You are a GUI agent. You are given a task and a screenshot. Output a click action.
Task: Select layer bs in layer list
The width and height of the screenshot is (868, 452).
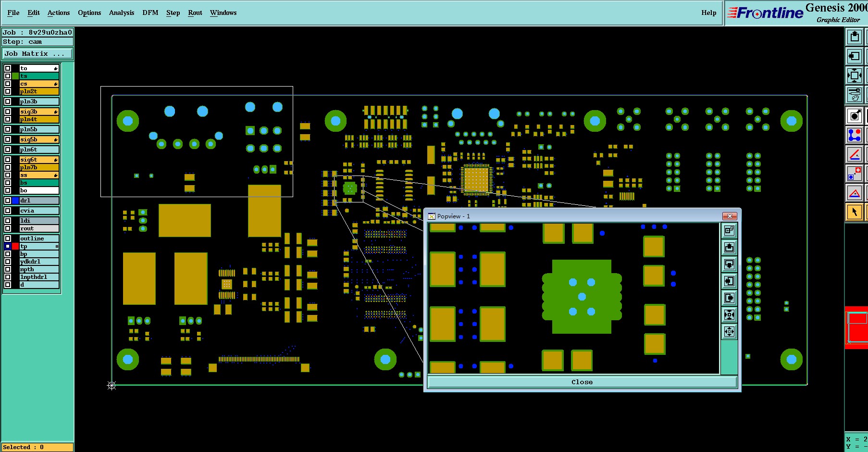39,183
